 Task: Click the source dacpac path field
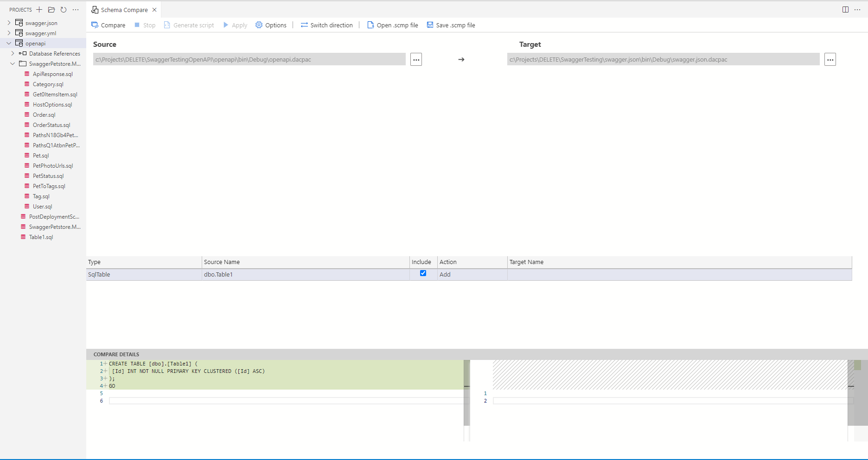pyautogui.click(x=249, y=59)
